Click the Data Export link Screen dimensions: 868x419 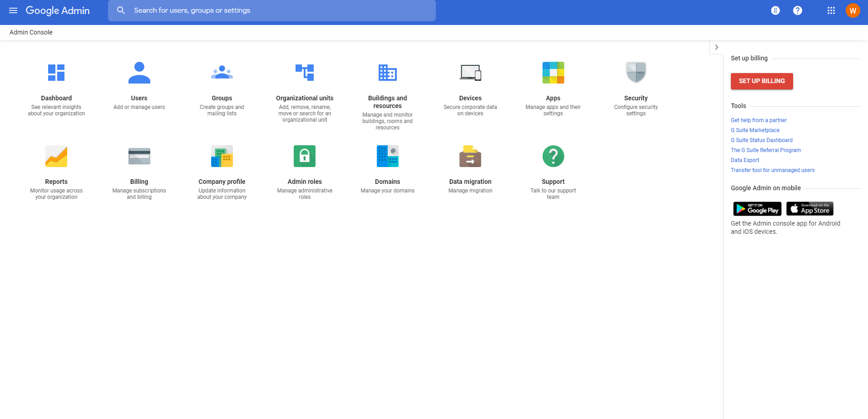coord(745,160)
